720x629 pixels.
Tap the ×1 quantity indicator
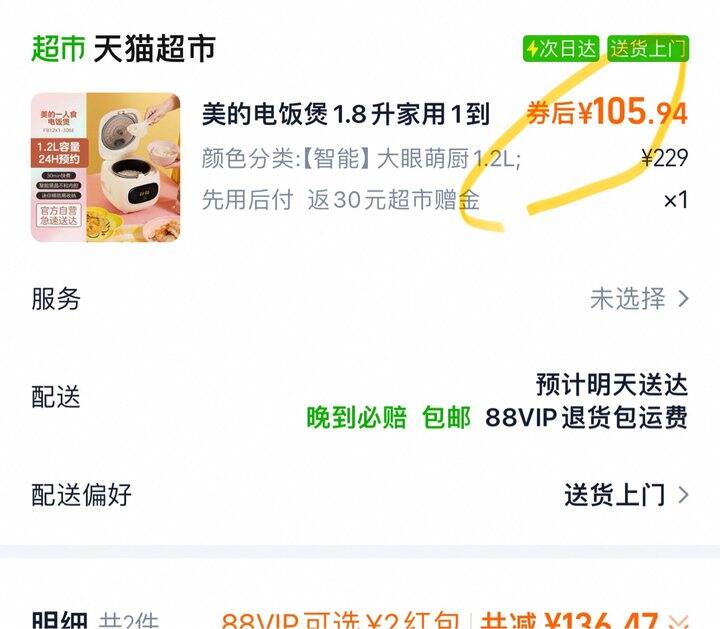[675, 200]
